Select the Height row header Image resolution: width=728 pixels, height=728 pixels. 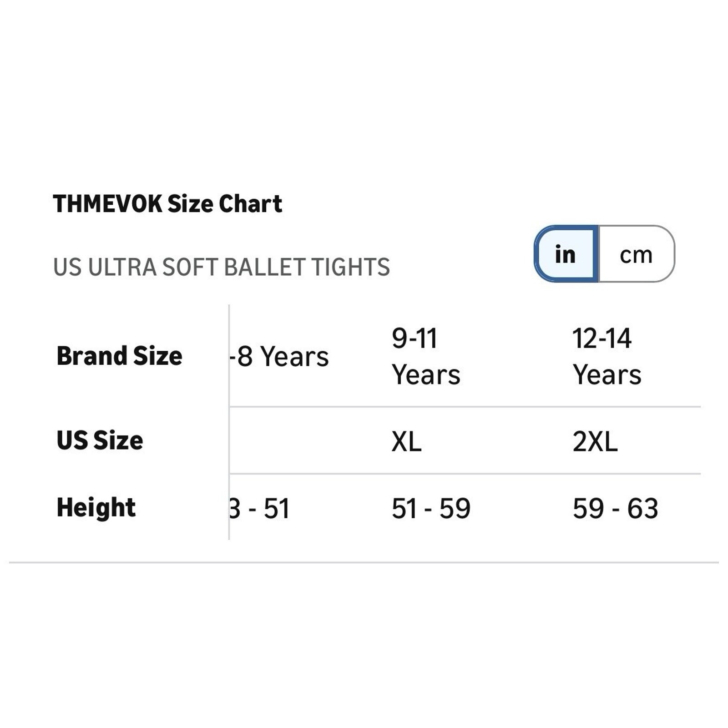coord(96,507)
